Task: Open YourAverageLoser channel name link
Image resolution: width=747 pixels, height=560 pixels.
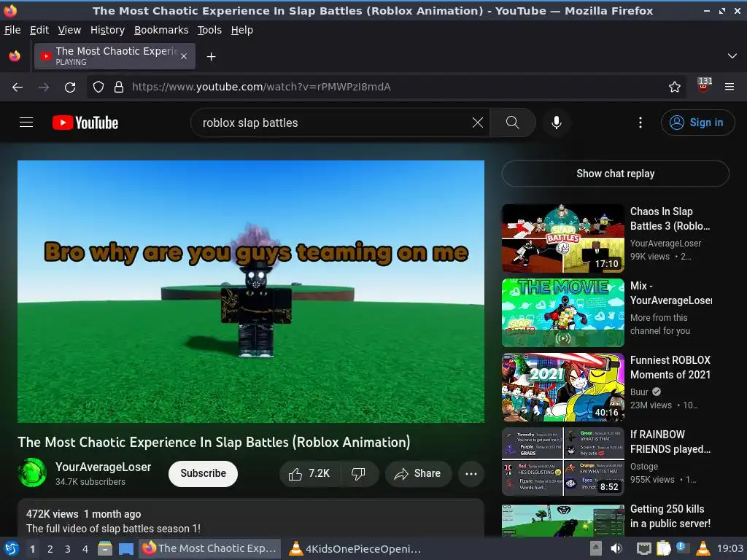Action: [104, 467]
